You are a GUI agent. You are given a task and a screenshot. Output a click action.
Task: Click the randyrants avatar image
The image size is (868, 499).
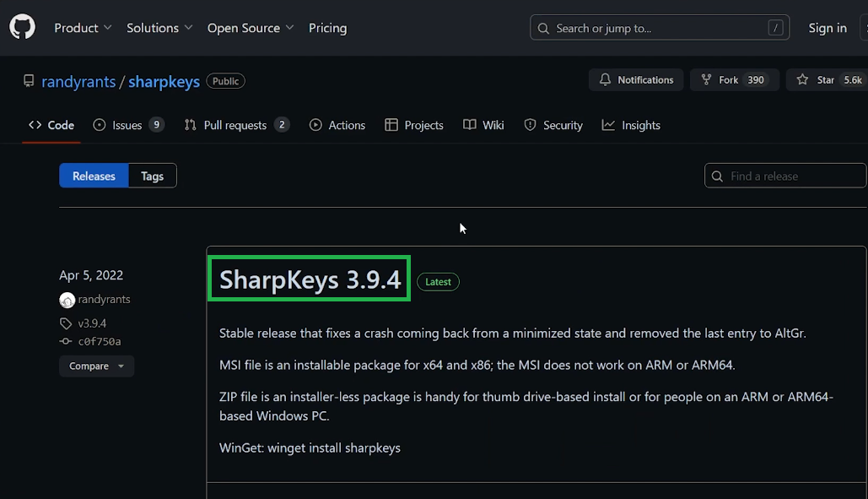[x=67, y=300]
